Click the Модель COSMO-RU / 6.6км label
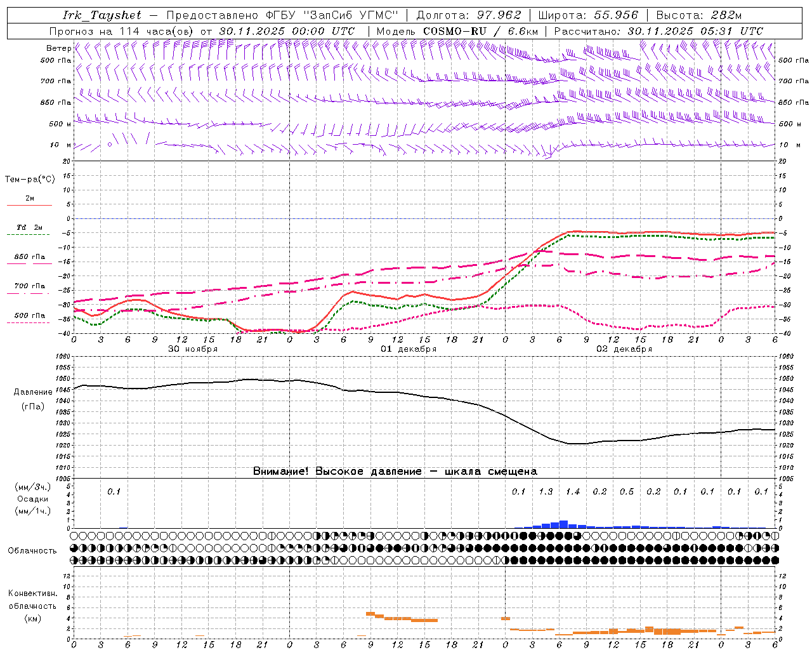Image resolution: width=812 pixels, height=650 pixels. pyautogui.click(x=457, y=31)
